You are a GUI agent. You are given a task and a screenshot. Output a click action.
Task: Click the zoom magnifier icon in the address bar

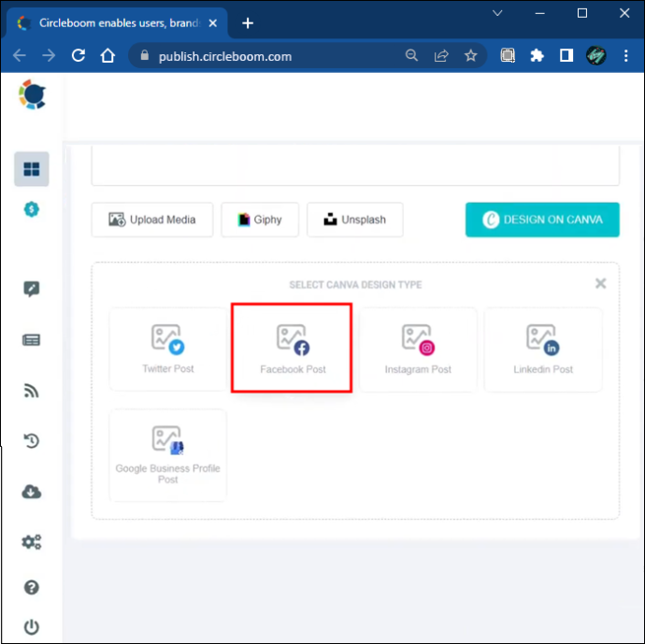coord(411,55)
